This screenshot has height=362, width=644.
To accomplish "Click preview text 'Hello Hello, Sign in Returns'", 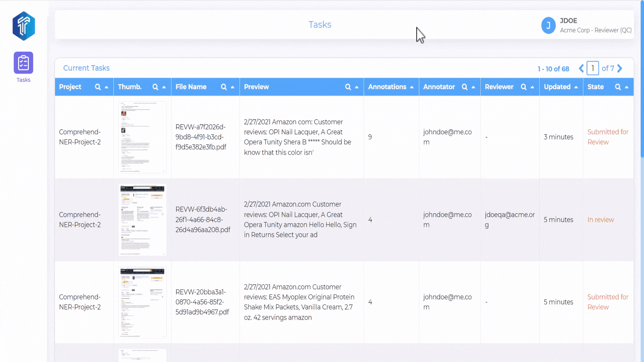I will 300,230.
